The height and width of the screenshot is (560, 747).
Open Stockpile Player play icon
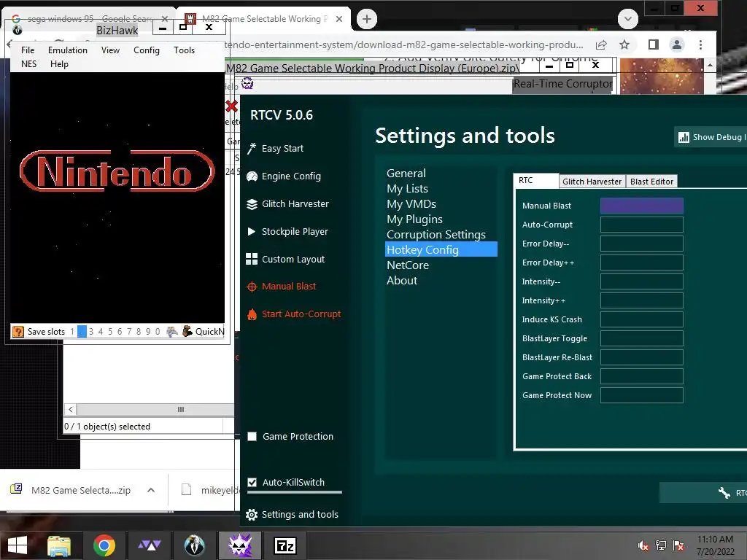pos(252,231)
